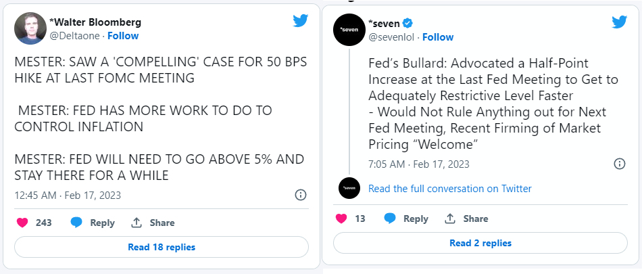This screenshot has height=274, width=644.
Task: Open Read 18 replies button
Action: (162, 247)
